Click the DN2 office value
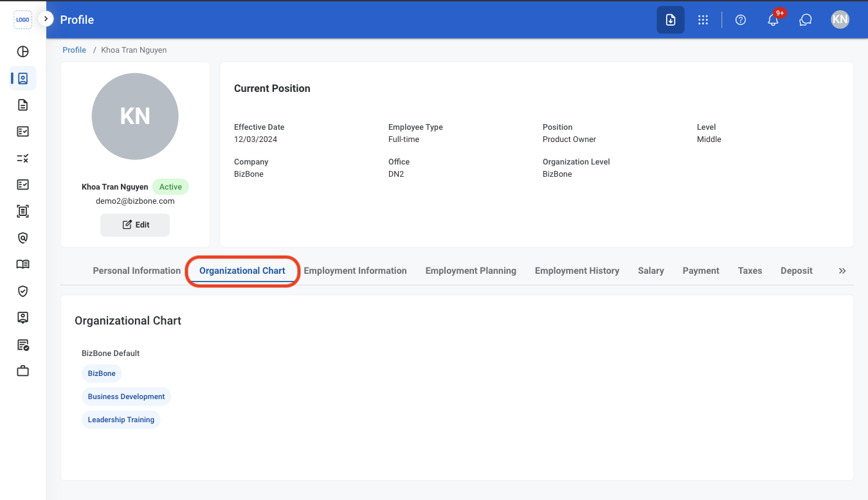Viewport: 868px width, 500px height. [x=396, y=174]
